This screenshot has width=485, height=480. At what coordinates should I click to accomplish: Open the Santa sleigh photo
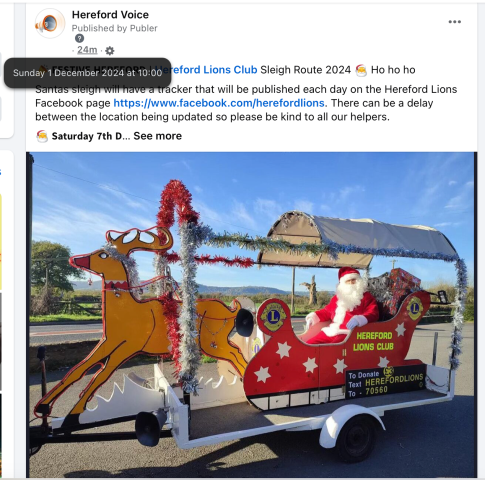tap(252, 315)
